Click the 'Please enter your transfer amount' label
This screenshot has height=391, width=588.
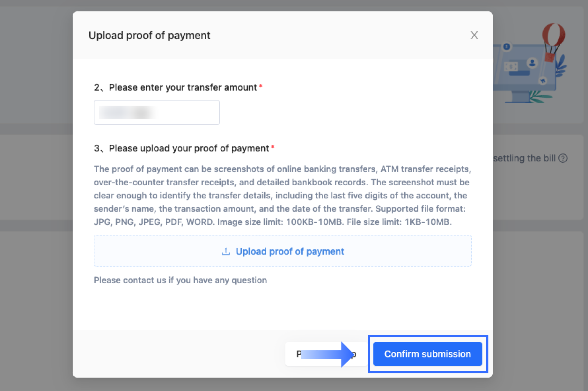pos(183,87)
